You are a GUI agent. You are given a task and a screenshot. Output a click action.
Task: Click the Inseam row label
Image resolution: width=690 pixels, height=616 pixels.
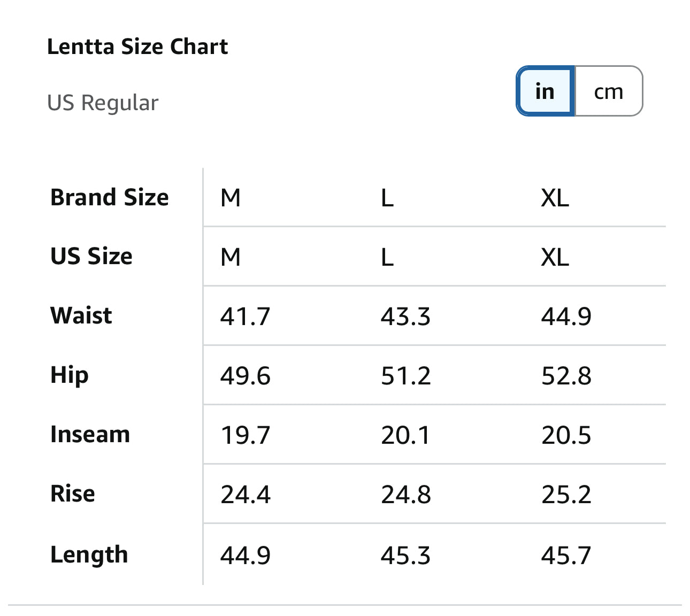click(x=90, y=434)
